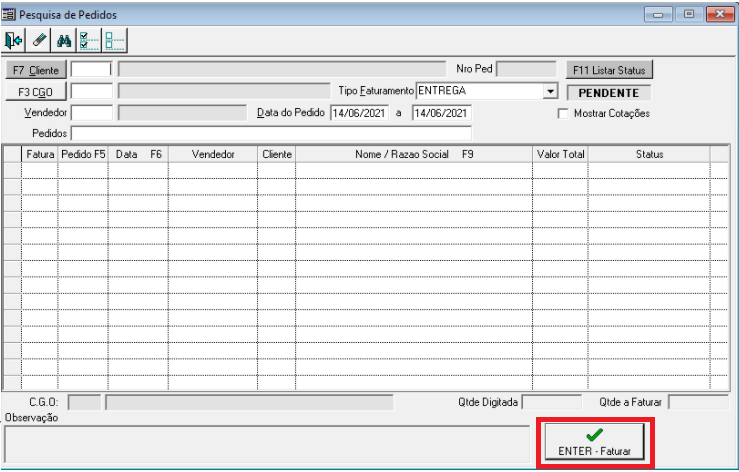This screenshot has width=739, height=472.
Task: Click the Valor Total column header
Action: coord(560,154)
